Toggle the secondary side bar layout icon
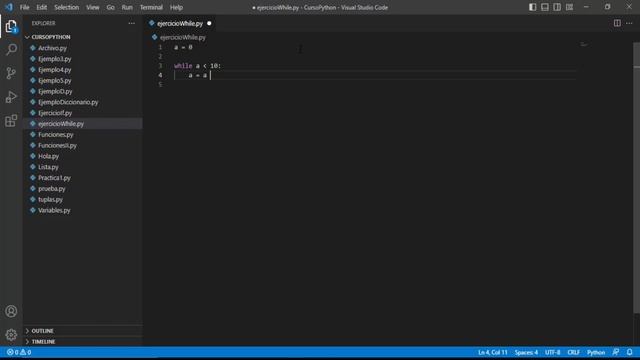The height and width of the screenshot is (360, 640). [557, 7]
